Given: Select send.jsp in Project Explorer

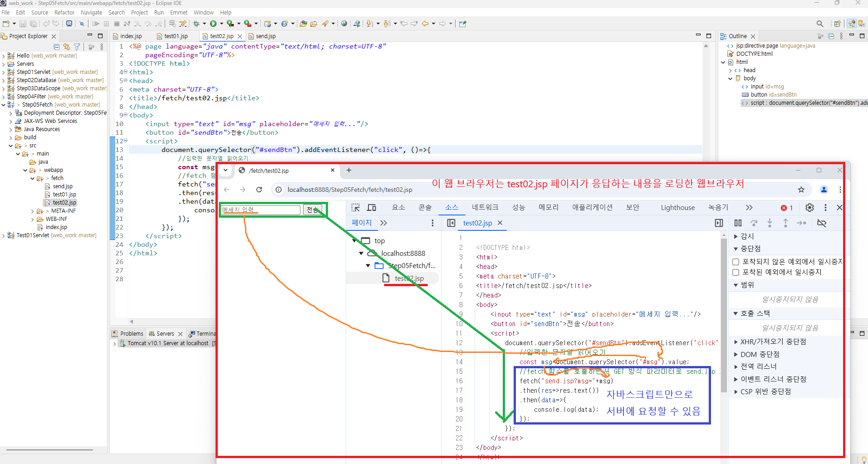Looking at the screenshot, I should pos(63,186).
